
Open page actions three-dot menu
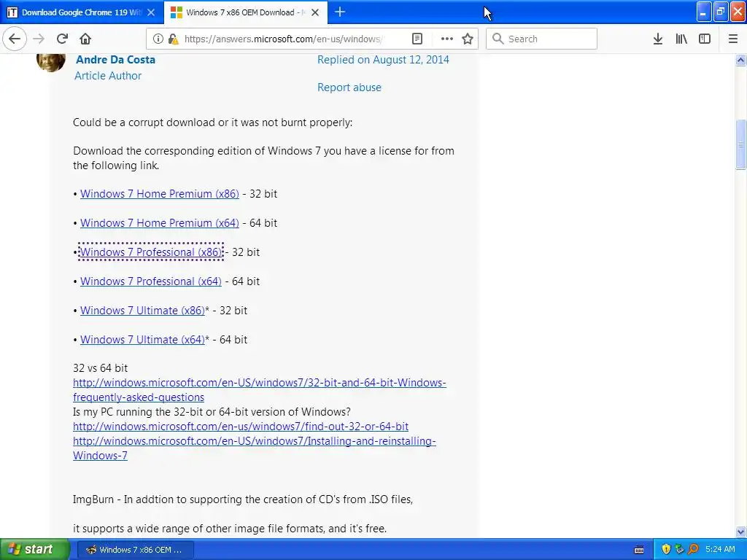(447, 39)
